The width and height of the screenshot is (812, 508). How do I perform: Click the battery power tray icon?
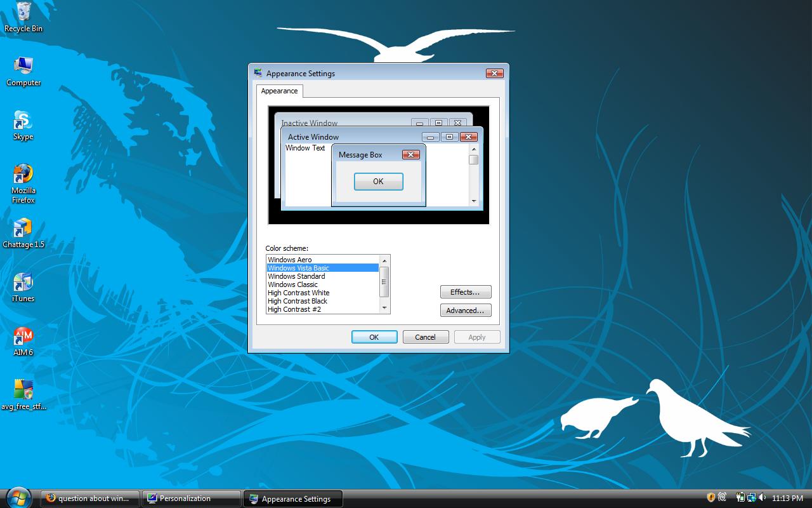(x=740, y=498)
